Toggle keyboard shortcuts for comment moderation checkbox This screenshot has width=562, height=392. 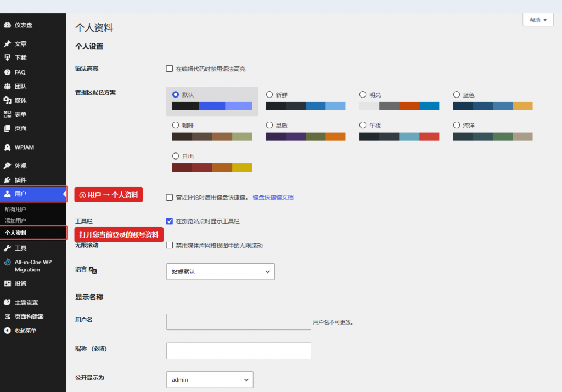170,197
